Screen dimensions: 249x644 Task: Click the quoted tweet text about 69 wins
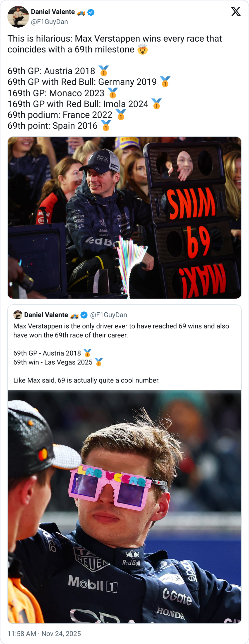[x=121, y=330]
